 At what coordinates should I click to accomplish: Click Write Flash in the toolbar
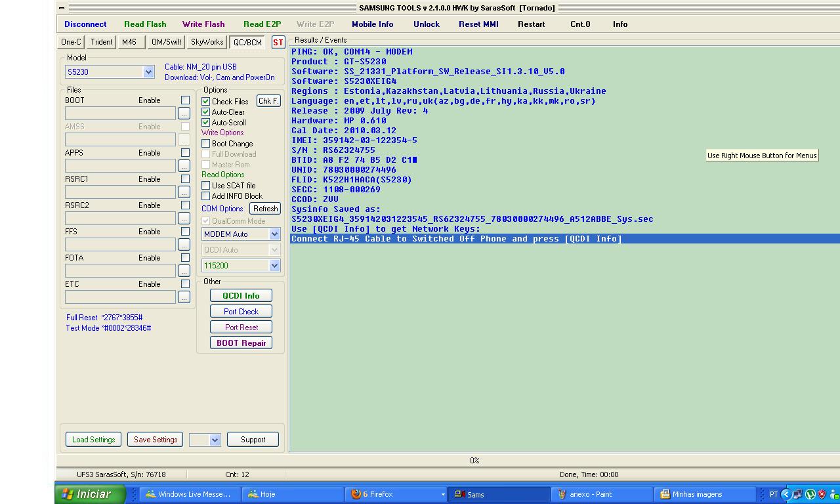tap(203, 24)
